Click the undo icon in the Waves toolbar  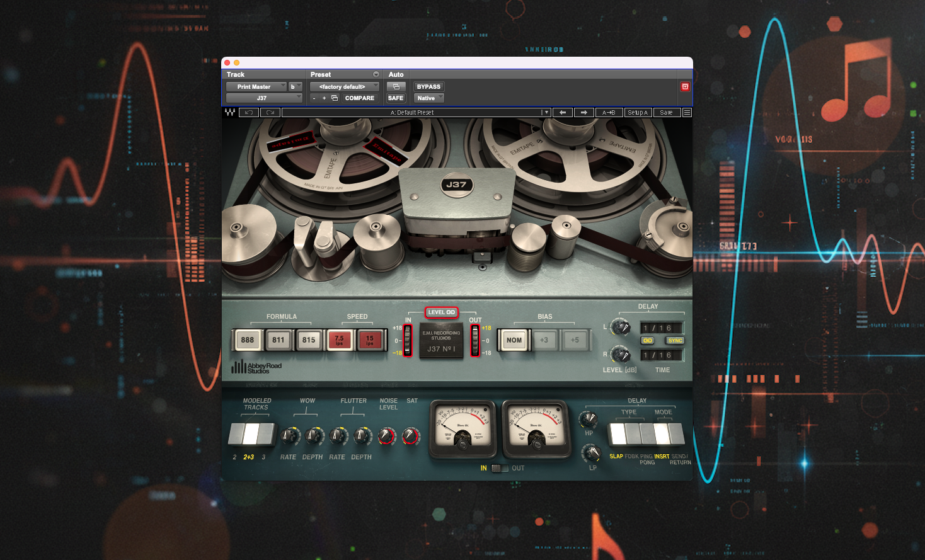click(248, 112)
